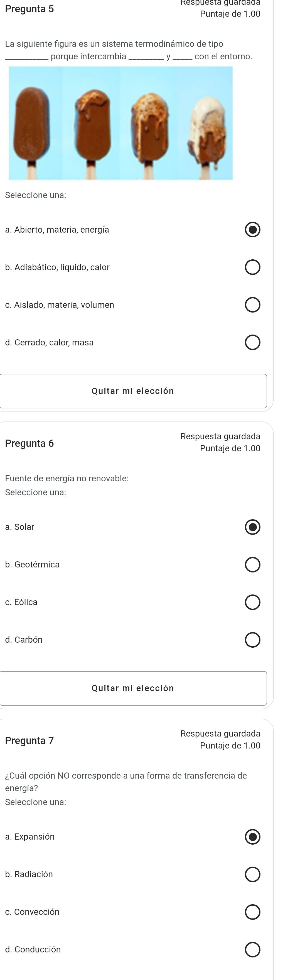Pick option c. Aislado, materia, volumen
Screen dimensions: 283x980
(x=252, y=305)
